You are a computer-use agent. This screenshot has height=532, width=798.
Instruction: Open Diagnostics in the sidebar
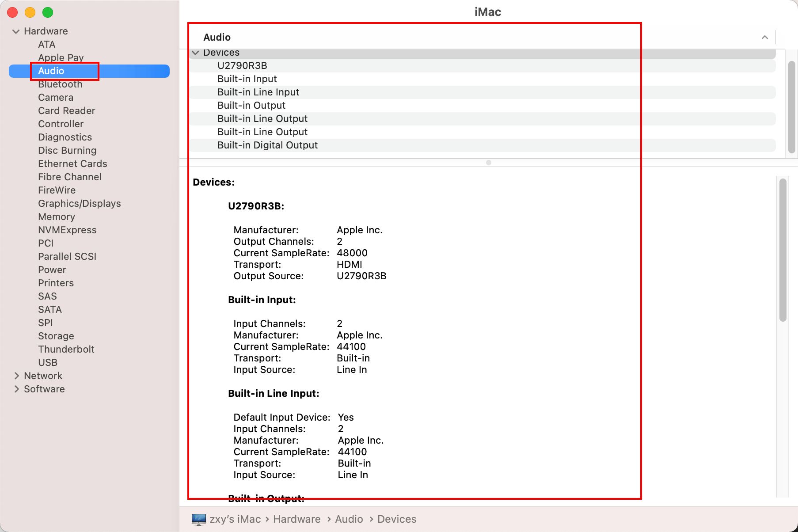click(65, 137)
